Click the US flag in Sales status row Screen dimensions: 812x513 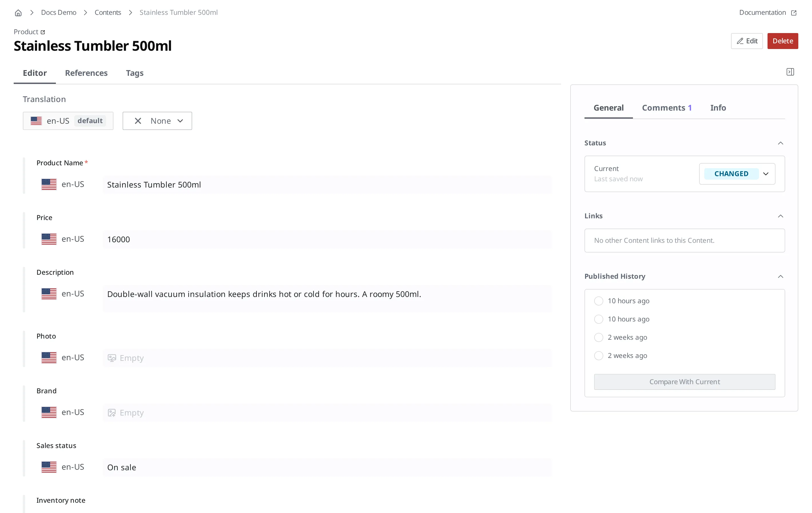[49, 467]
